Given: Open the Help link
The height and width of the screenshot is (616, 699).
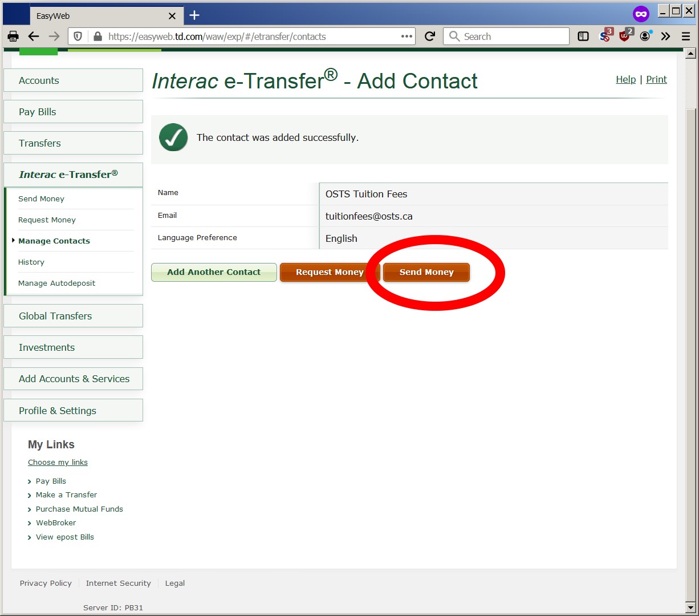Looking at the screenshot, I should pyautogui.click(x=625, y=79).
